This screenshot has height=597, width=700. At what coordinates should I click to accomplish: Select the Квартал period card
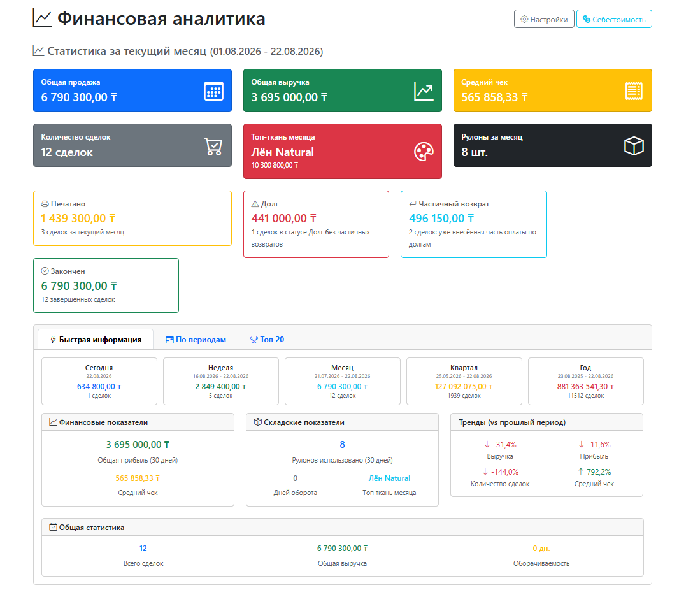click(x=464, y=382)
